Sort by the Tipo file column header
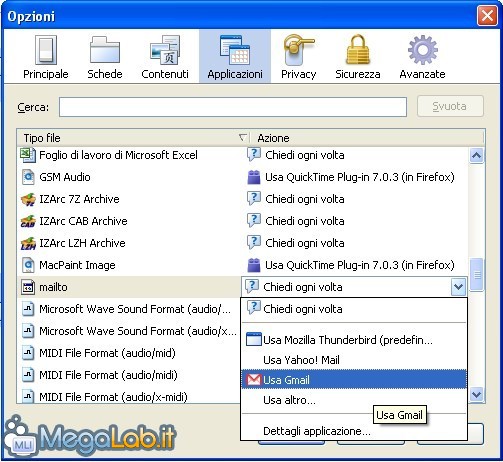 [x=133, y=138]
